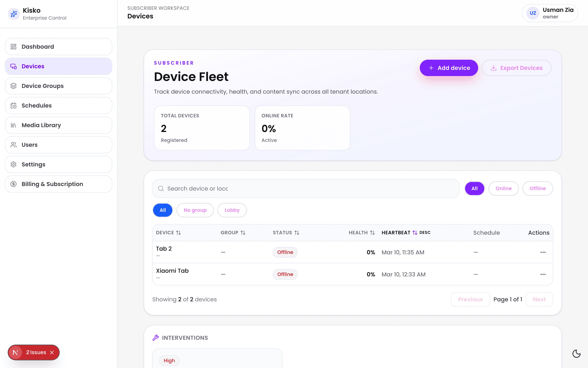
Task: Open the Media Library page
Action: pos(59,125)
